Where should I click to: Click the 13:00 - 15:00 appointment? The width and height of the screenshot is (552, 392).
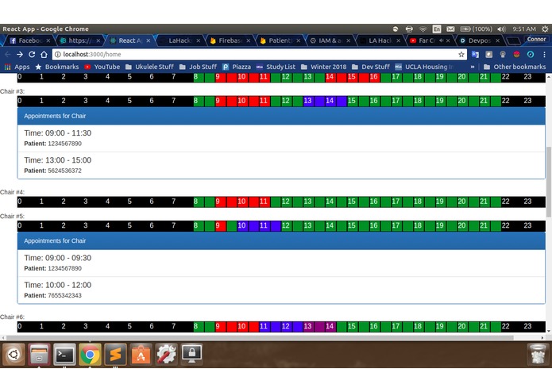click(281, 165)
